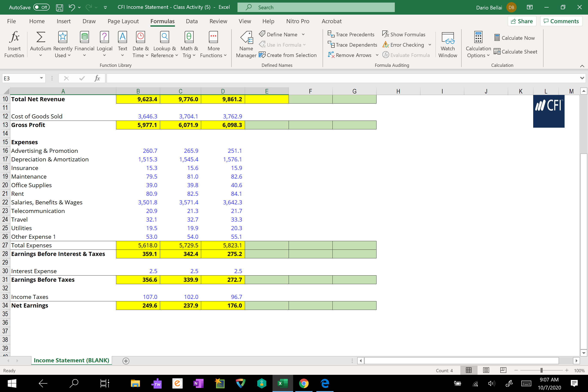Add a new sheet
Viewport: 588px width, 392px height.
point(126,361)
